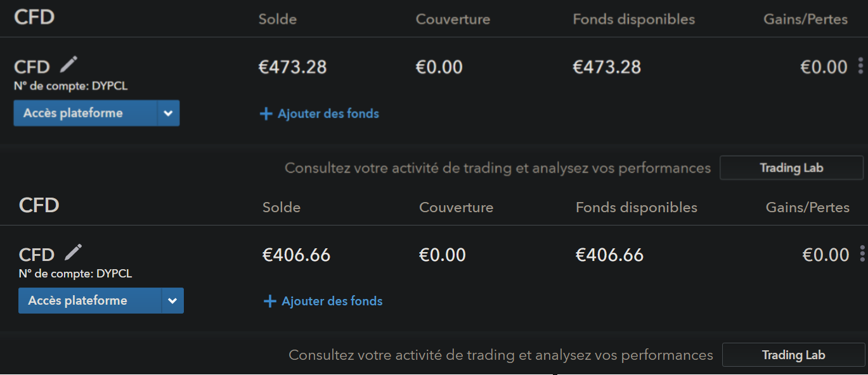Image resolution: width=868 pixels, height=375 pixels.
Task: Open Trading Lab below the €473.28 account
Action: pyautogui.click(x=791, y=168)
